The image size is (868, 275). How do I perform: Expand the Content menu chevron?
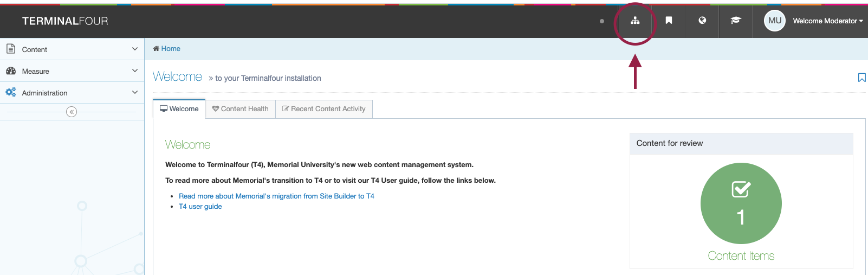click(135, 49)
